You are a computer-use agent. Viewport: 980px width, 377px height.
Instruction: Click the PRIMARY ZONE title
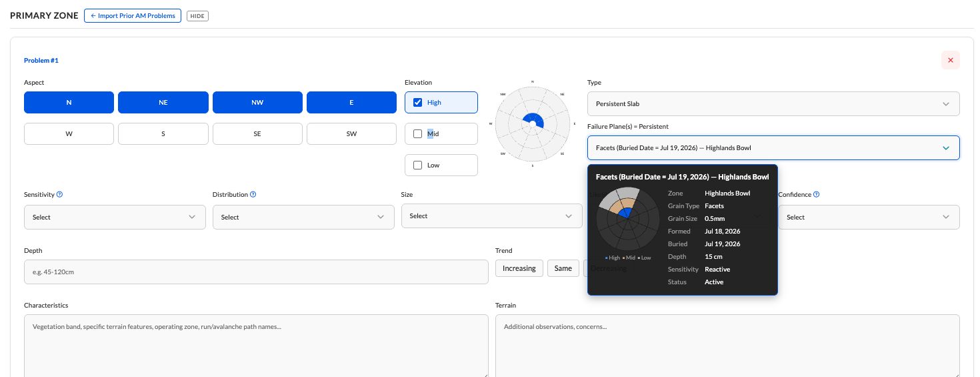pos(44,15)
